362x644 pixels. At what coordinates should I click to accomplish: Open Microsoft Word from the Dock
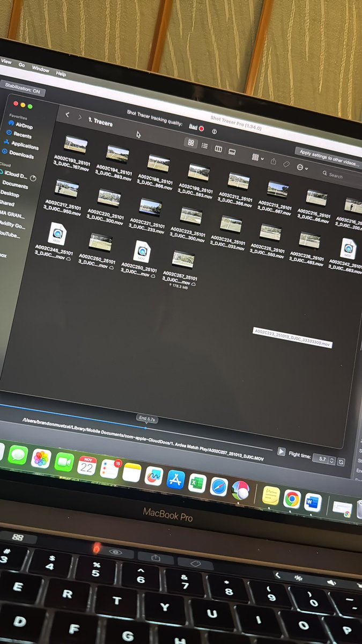click(313, 503)
